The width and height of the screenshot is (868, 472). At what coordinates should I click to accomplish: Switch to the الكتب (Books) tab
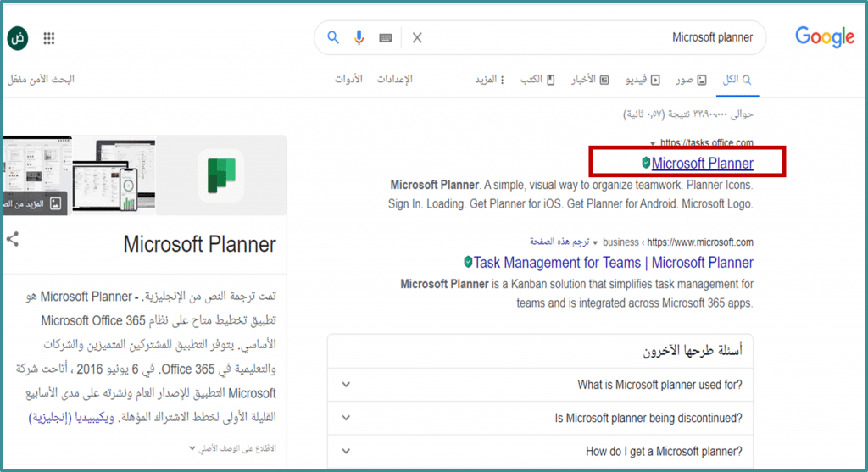pos(537,80)
